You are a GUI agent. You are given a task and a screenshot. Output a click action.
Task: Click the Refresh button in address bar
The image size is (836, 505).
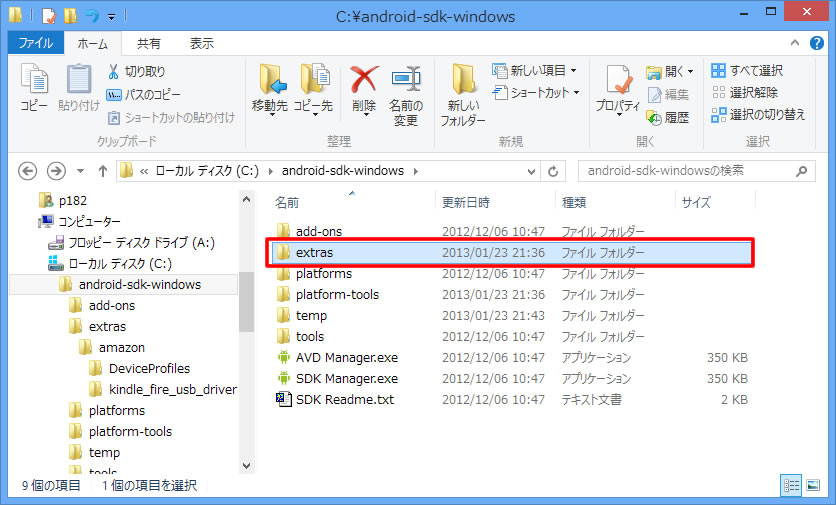[553, 171]
